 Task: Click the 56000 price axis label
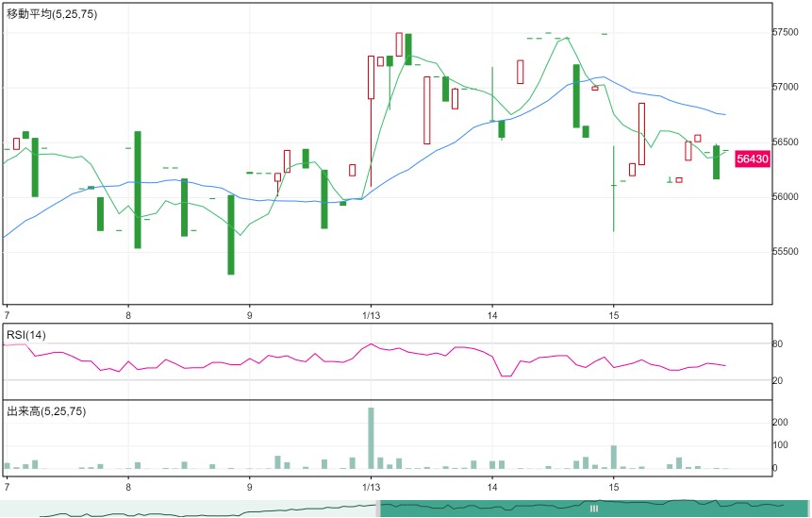[x=785, y=197]
